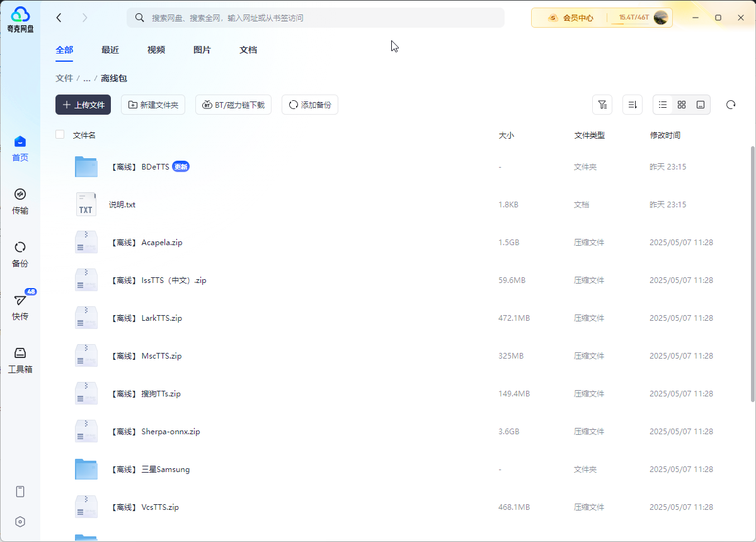This screenshot has height=542, width=756.
Task: Open the 传输 transfer sidebar icon
Action: click(x=20, y=194)
